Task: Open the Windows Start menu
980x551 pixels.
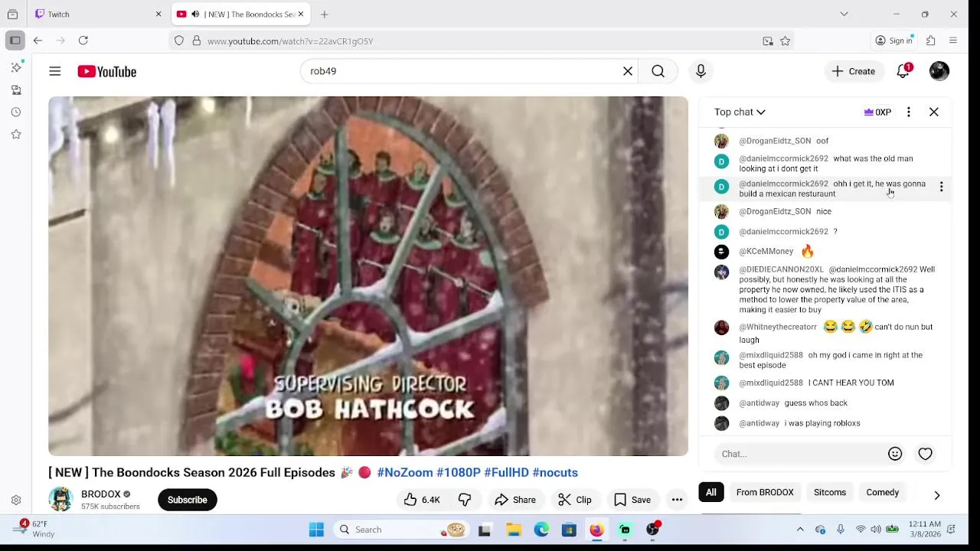Action: tap(316, 530)
